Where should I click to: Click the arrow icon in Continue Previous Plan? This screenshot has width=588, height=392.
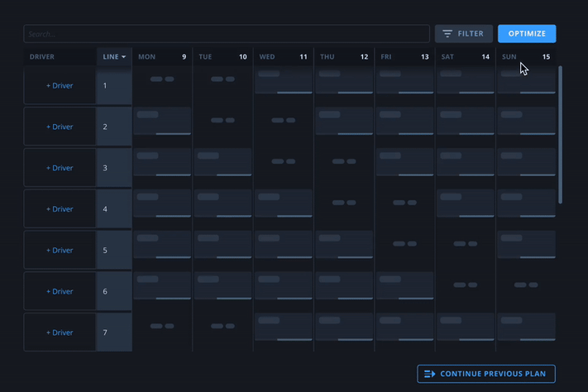[x=430, y=374]
